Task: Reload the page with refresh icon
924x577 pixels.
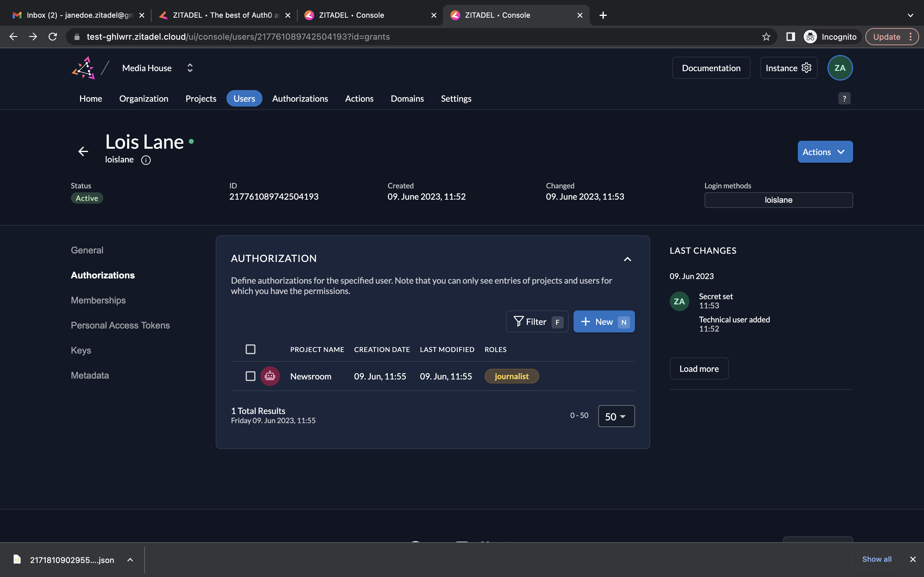Action: [53, 37]
